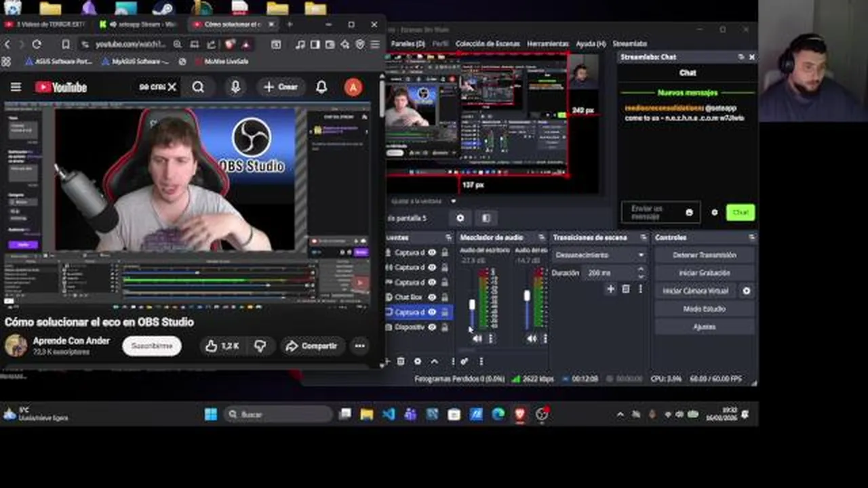Open browser main hamburger menu
868x488 pixels.
pyautogui.click(x=375, y=44)
